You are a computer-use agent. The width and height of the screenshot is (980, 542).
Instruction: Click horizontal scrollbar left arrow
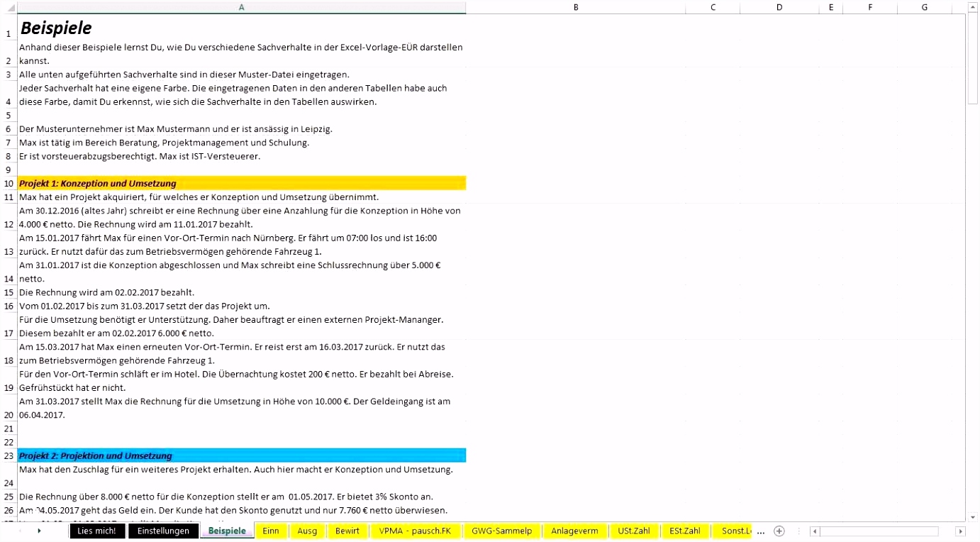[815, 531]
